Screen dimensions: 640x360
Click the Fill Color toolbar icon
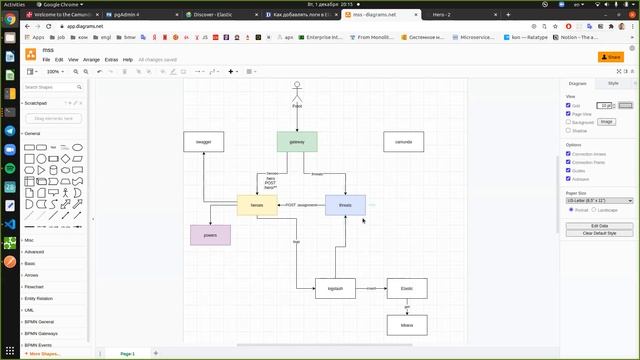point(162,71)
